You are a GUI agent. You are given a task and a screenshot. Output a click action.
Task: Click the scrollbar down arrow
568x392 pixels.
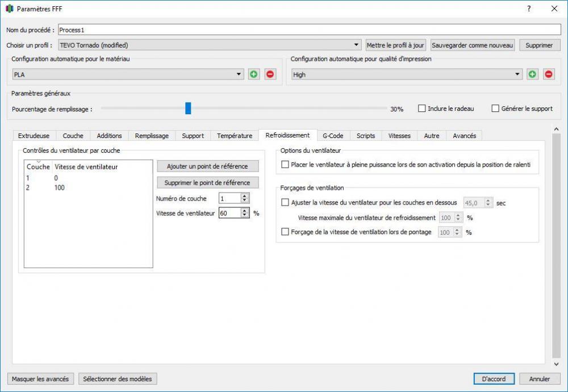click(x=556, y=364)
